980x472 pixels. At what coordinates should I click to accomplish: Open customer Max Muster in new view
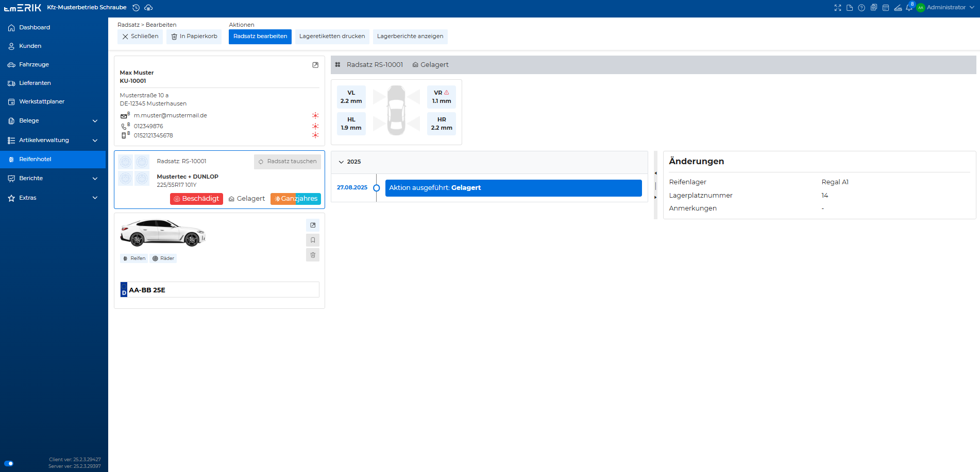point(315,65)
